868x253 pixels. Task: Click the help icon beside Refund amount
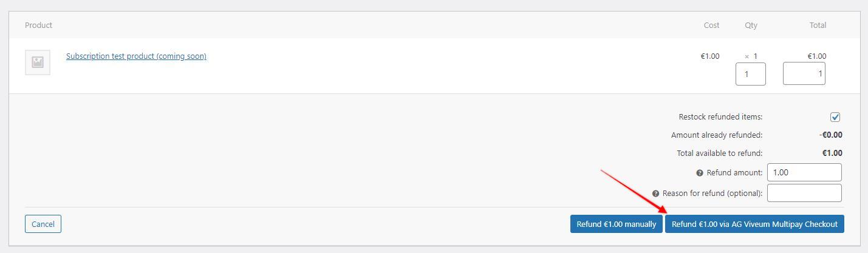(700, 173)
